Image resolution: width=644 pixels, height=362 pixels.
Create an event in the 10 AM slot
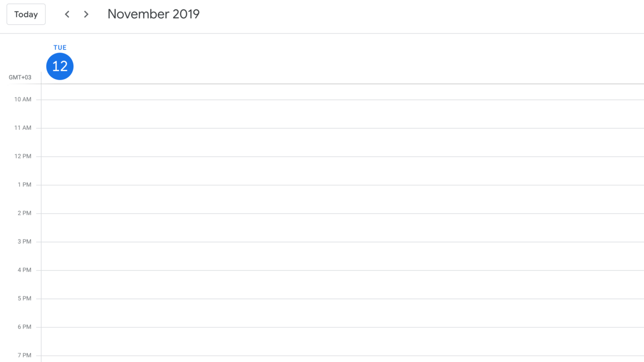(342, 114)
